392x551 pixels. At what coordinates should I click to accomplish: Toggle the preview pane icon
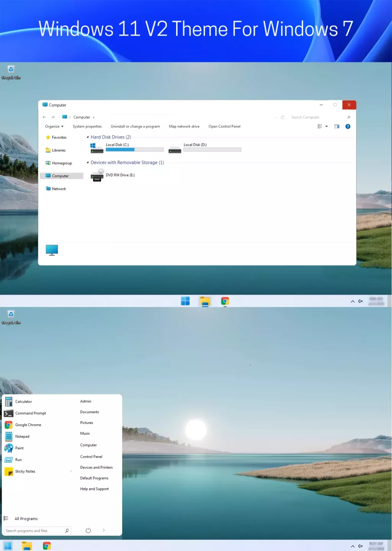[x=337, y=126]
